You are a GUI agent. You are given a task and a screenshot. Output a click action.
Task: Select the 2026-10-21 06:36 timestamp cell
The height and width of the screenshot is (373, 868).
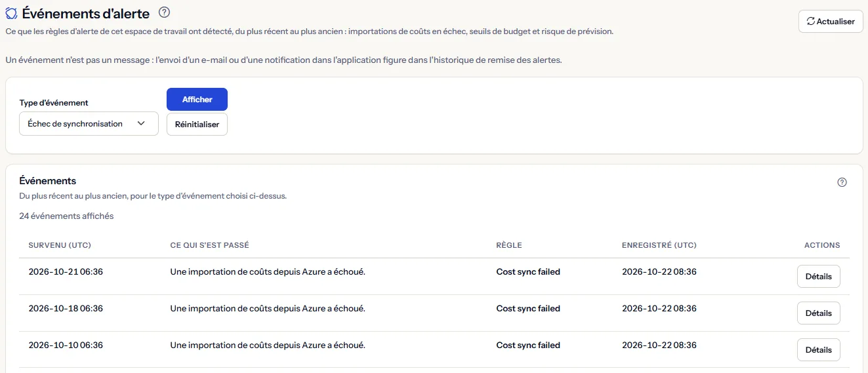[66, 272]
